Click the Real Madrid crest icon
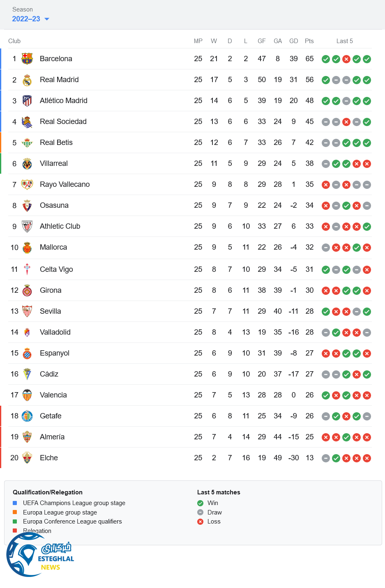Screen dimensions: 385x588 click(27, 80)
